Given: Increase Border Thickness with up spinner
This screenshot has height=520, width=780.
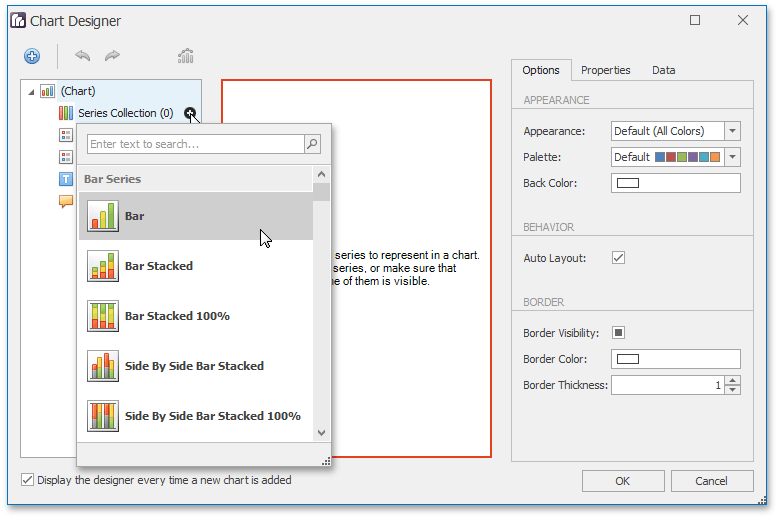Looking at the screenshot, I should [x=732, y=381].
